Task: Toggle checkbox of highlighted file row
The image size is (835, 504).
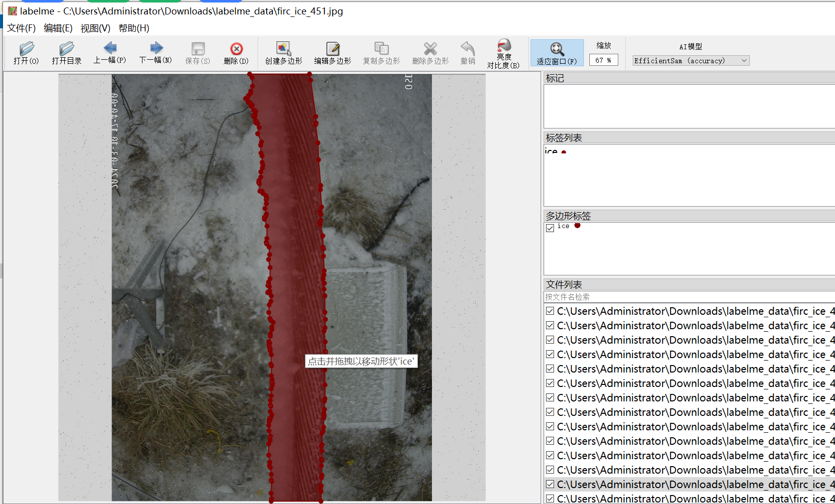Action: pos(550,484)
